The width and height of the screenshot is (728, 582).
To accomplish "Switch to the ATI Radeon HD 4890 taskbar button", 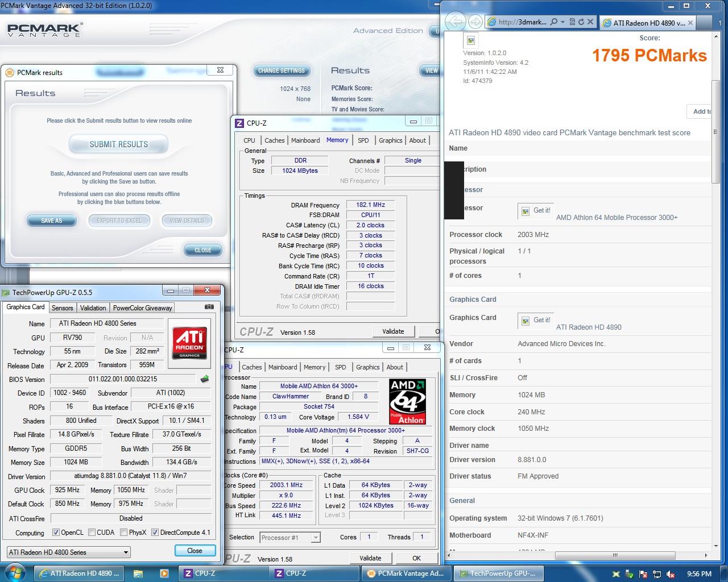I will [78, 573].
